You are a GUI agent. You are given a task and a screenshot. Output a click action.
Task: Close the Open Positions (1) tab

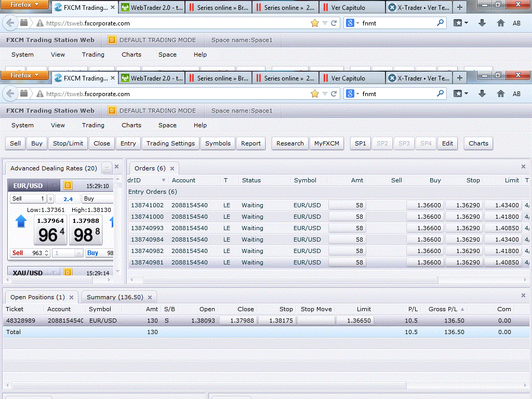72,297
